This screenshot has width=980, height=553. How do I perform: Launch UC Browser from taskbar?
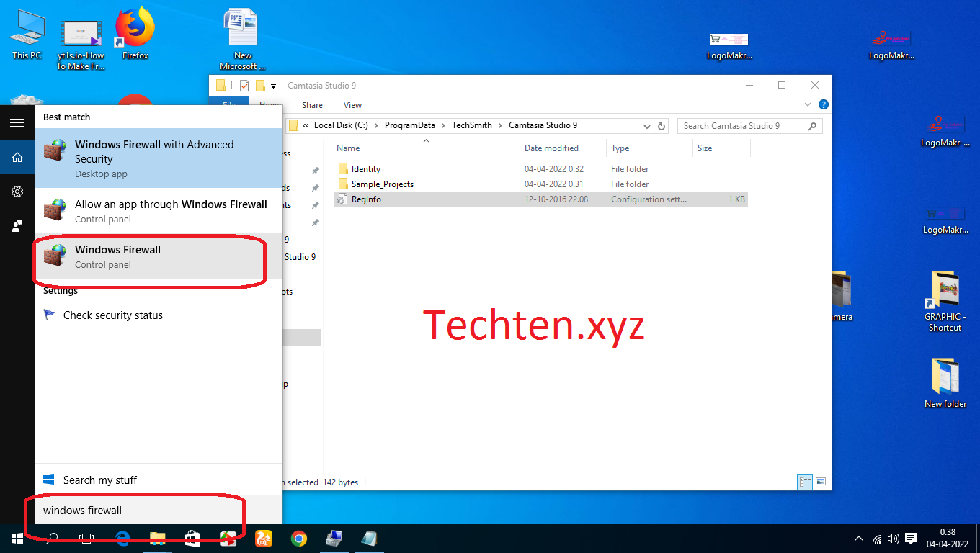pos(264,539)
